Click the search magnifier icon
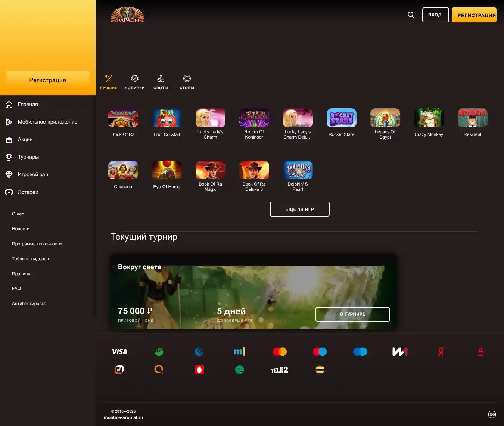Viewport: 504px width, 426px height. click(411, 15)
